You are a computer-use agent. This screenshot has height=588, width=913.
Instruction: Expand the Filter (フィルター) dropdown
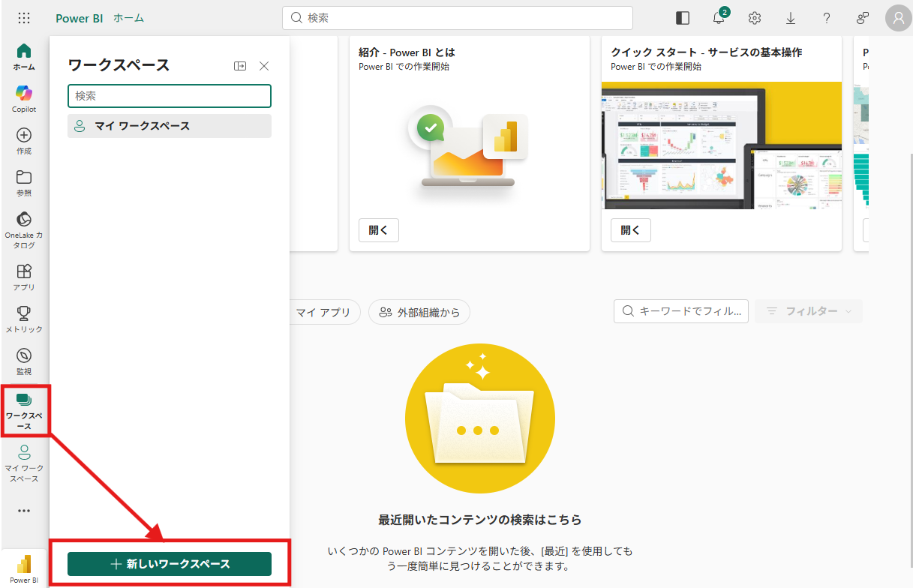(809, 311)
